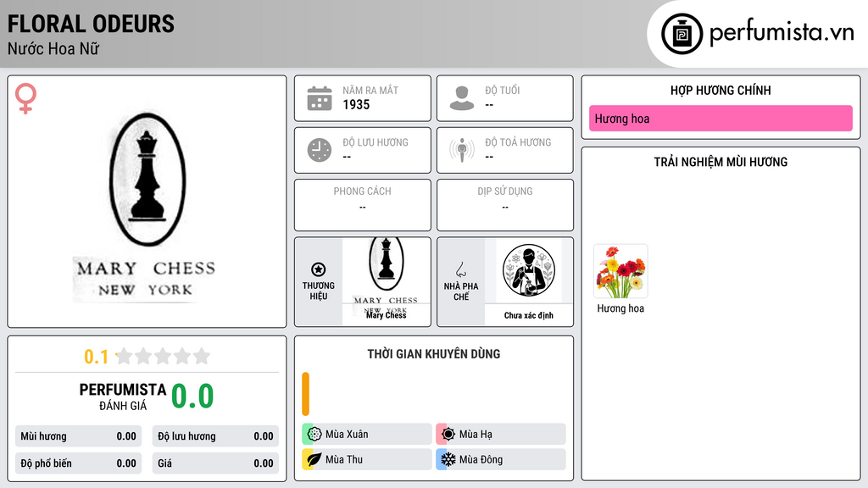Click the pink Hương hoa accord bar
Viewport: 868px width, 488px height.
721,119
